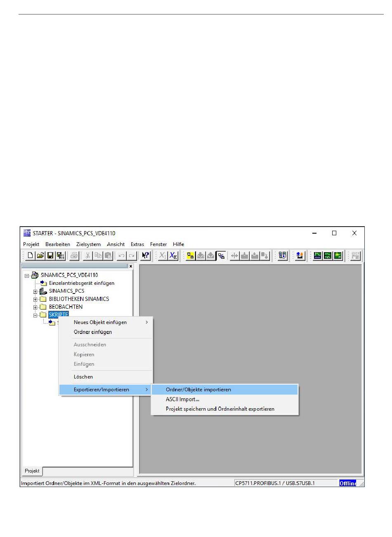Click the toolbar icon with blue and orange figures

[300, 256]
